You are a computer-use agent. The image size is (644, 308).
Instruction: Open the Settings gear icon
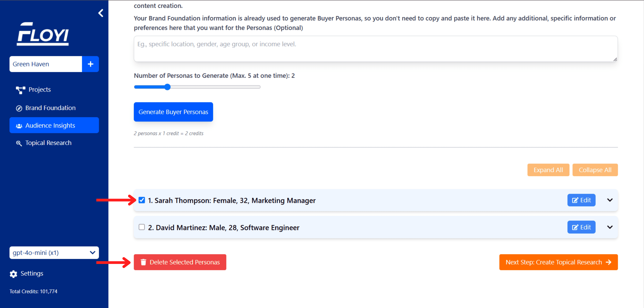point(13,274)
